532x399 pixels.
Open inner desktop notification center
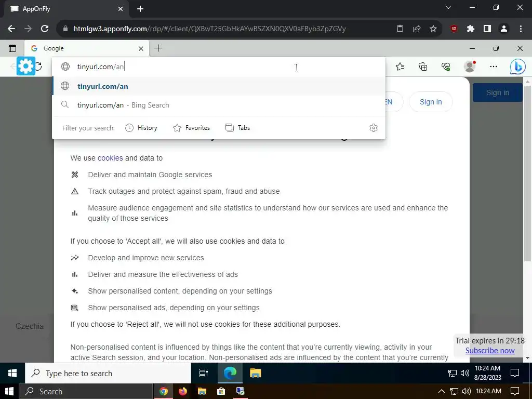[515, 373]
